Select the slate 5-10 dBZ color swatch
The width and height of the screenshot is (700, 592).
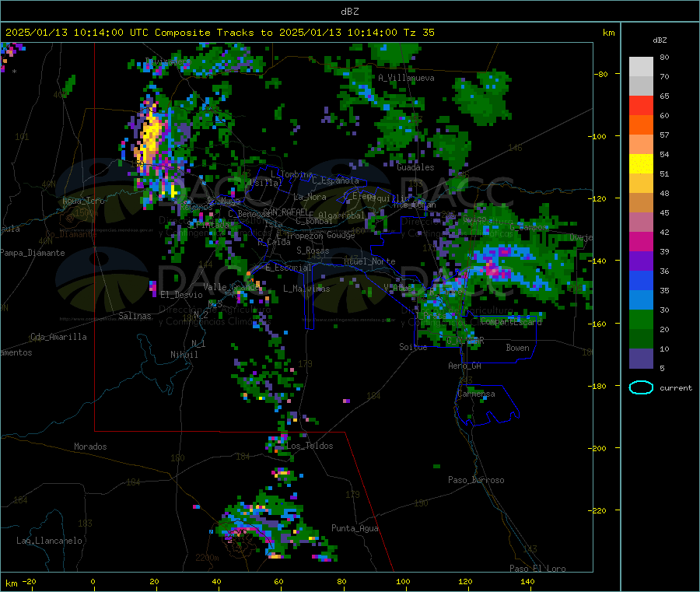[641, 359]
